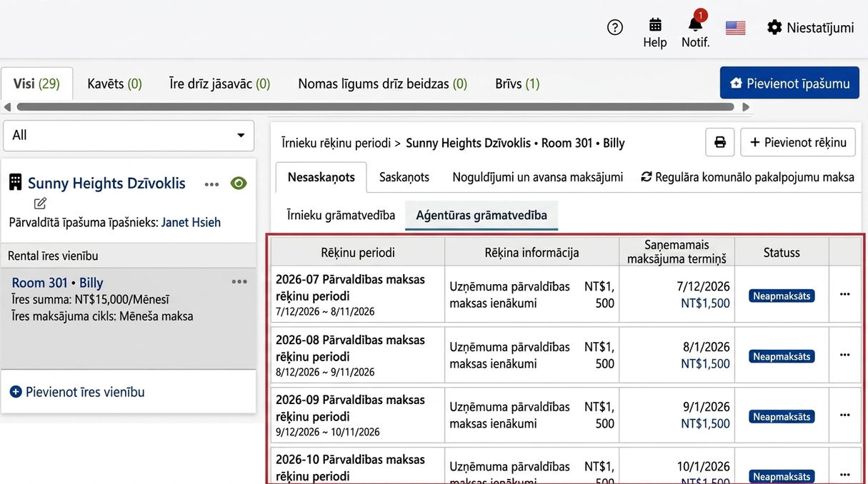Click the Rēķina informācija column header
Screen dimensions: 868x484
click(x=532, y=252)
